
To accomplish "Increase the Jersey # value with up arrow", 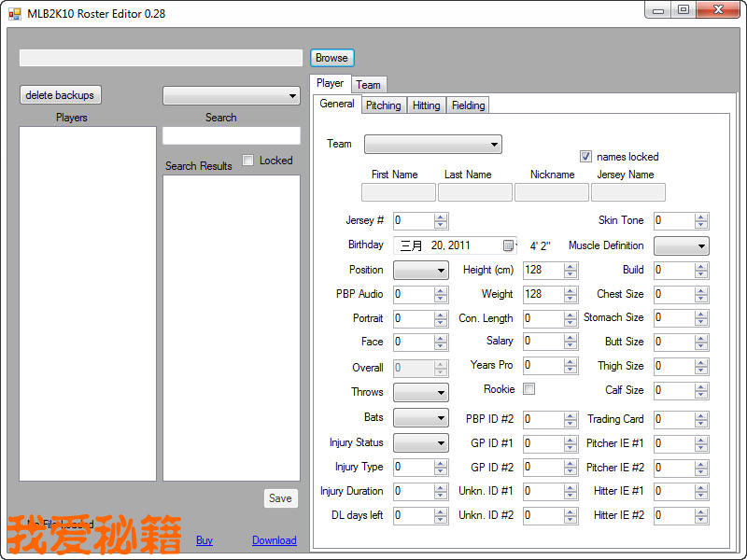I will (441, 217).
